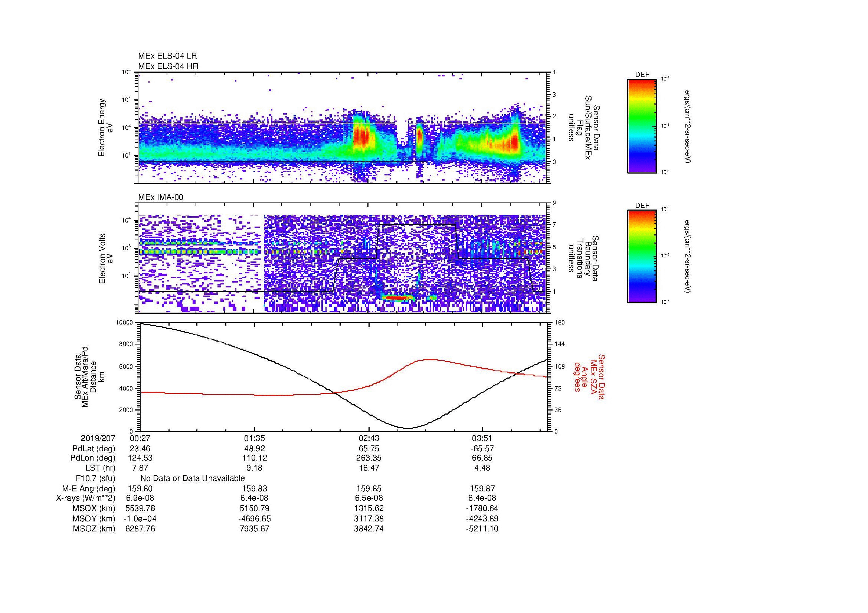Viewport: 868px width, 613px height.
Task: Click M-E Ang value 159.87
Action: [482, 489]
